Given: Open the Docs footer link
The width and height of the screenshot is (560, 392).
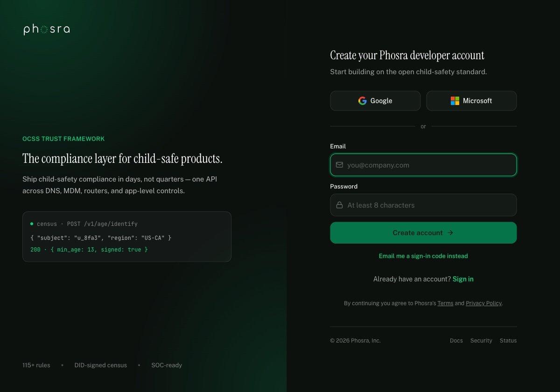Looking at the screenshot, I should 456,341.
